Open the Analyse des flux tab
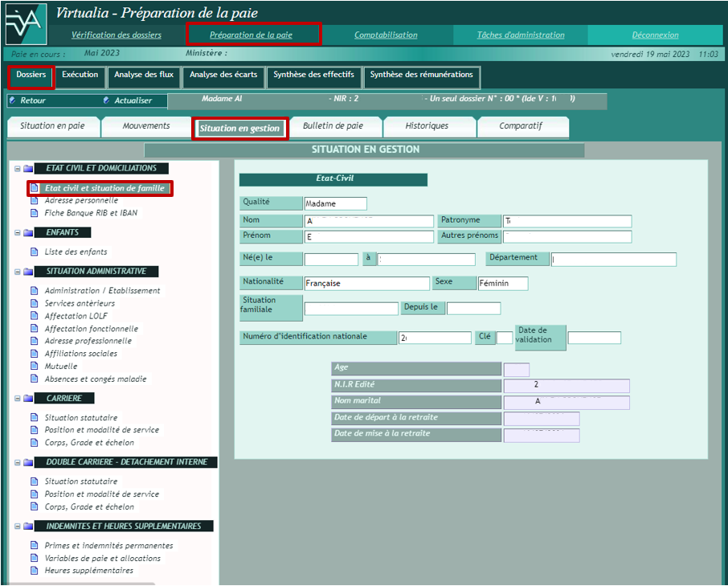 coord(143,75)
